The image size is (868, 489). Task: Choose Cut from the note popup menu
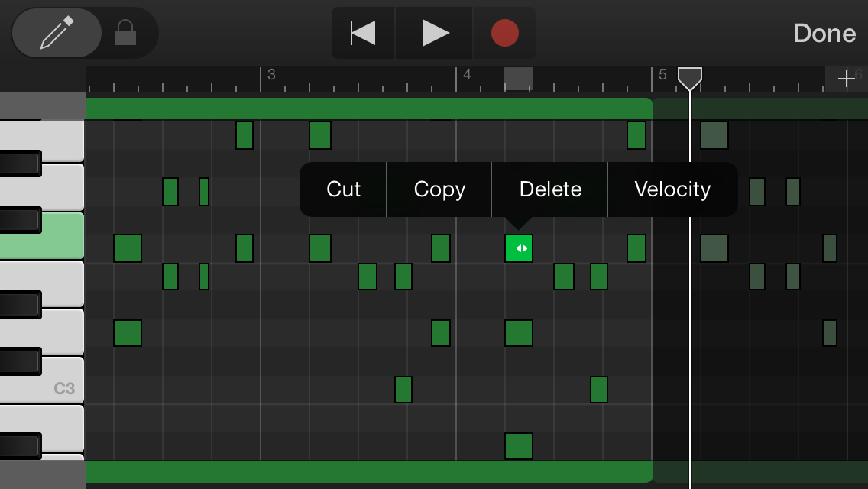click(343, 189)
